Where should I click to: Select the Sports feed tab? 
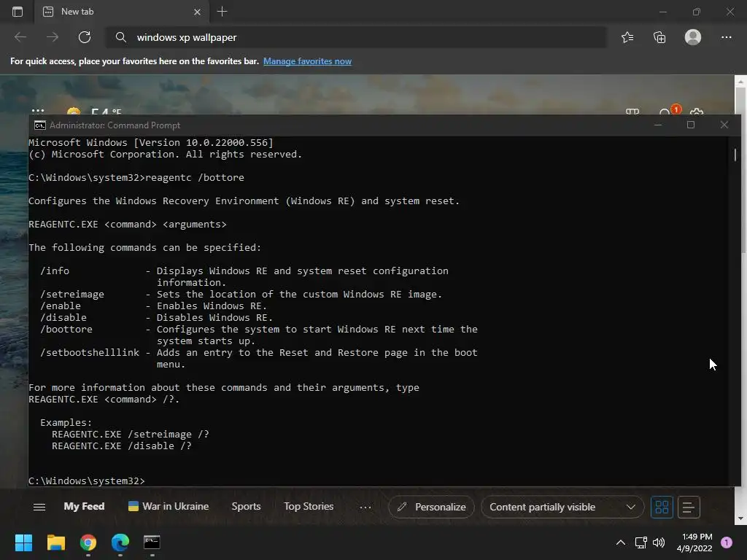(247, 507)
